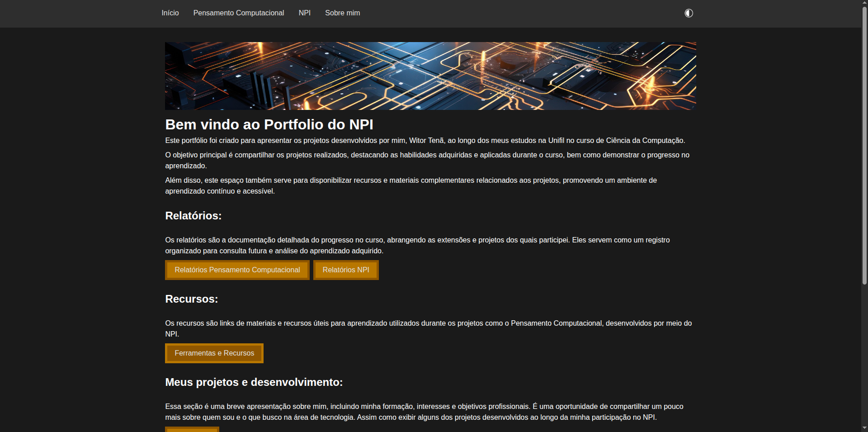Open the Sobre mim page link

pos(342,13)
